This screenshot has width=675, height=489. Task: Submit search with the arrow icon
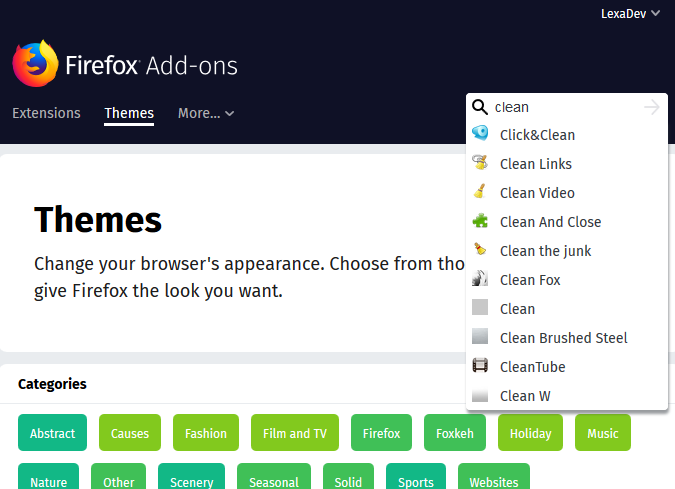[652, 107]
